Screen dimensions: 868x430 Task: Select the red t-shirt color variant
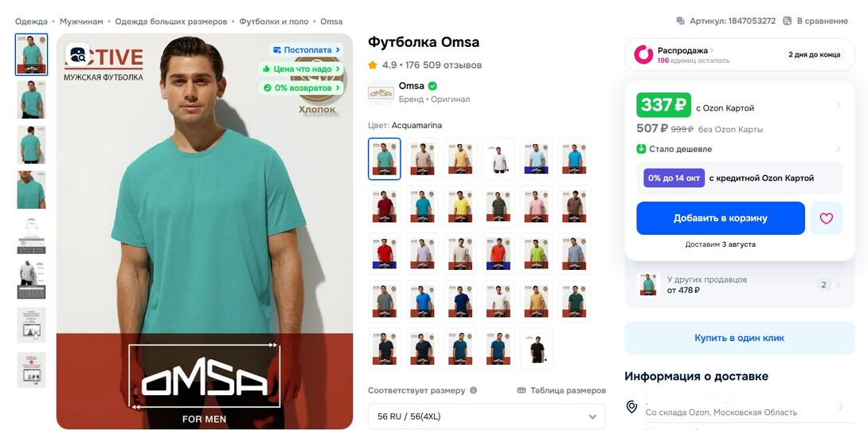click(385, 254)
